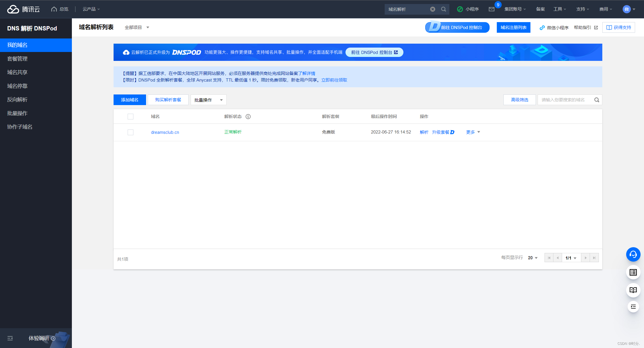
Task: Open the 全部项目 project dropdown
Action: coord(137,28)
